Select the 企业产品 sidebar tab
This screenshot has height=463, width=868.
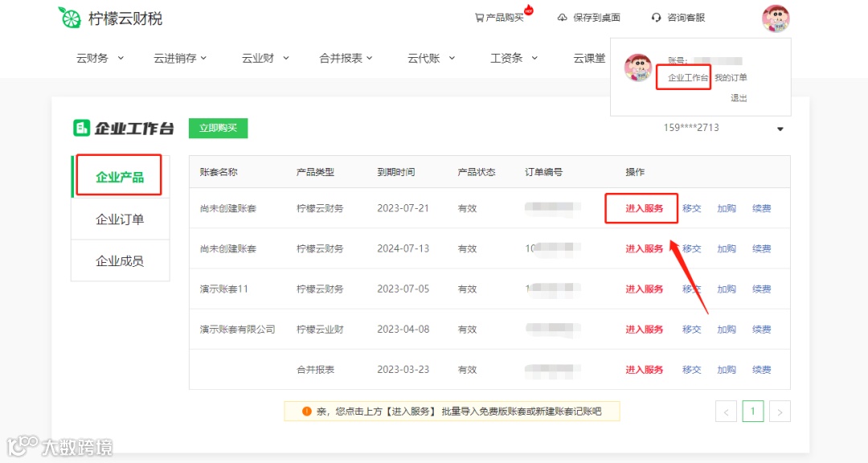pos(120,177)
